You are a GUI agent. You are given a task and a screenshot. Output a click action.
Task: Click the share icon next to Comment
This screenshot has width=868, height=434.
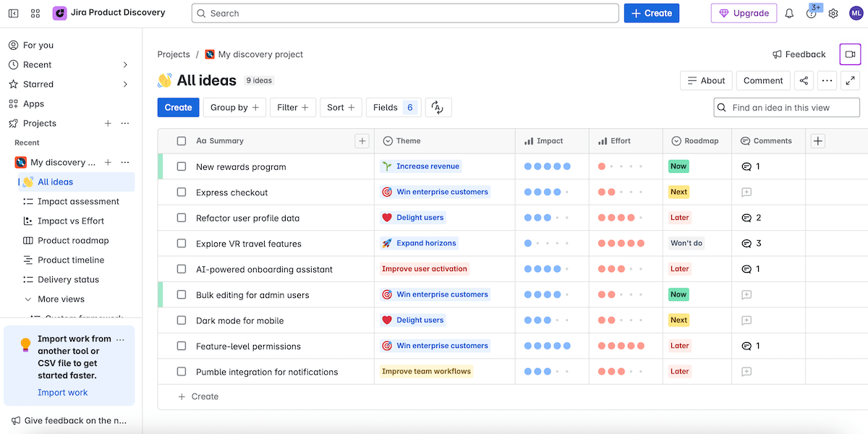pyautogui.click(x=804, y=80)
